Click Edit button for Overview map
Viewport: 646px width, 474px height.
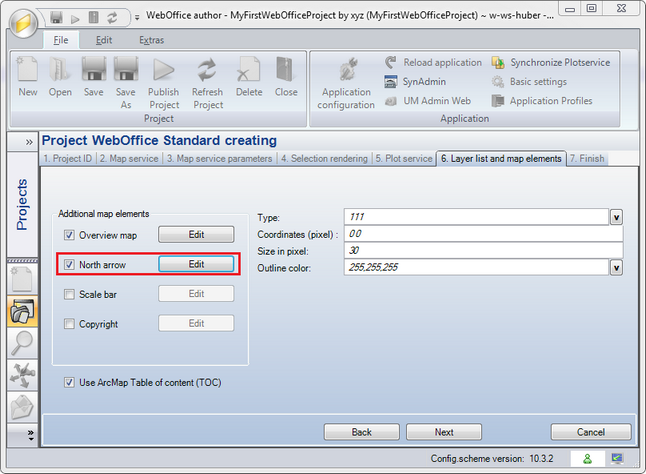tap(196, 234)
